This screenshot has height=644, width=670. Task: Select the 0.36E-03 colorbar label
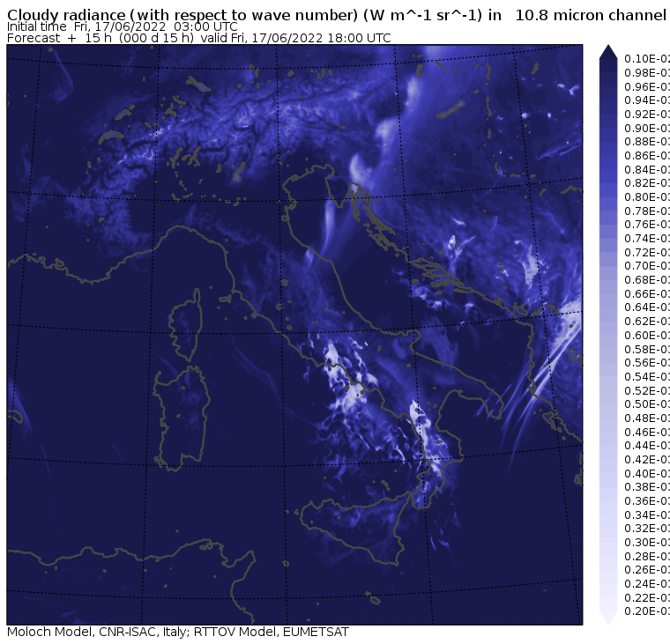(647, 501)
